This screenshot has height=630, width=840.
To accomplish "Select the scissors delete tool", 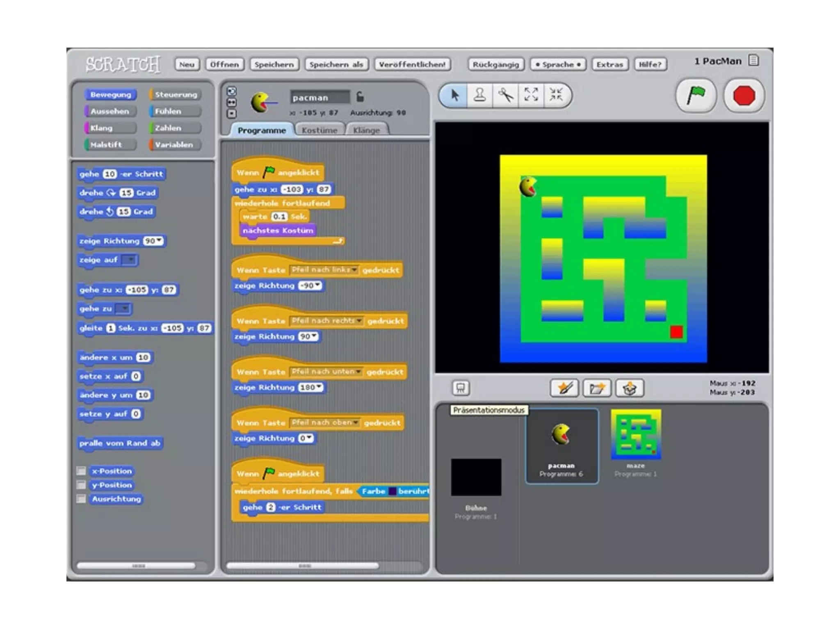I will [505, 96].
